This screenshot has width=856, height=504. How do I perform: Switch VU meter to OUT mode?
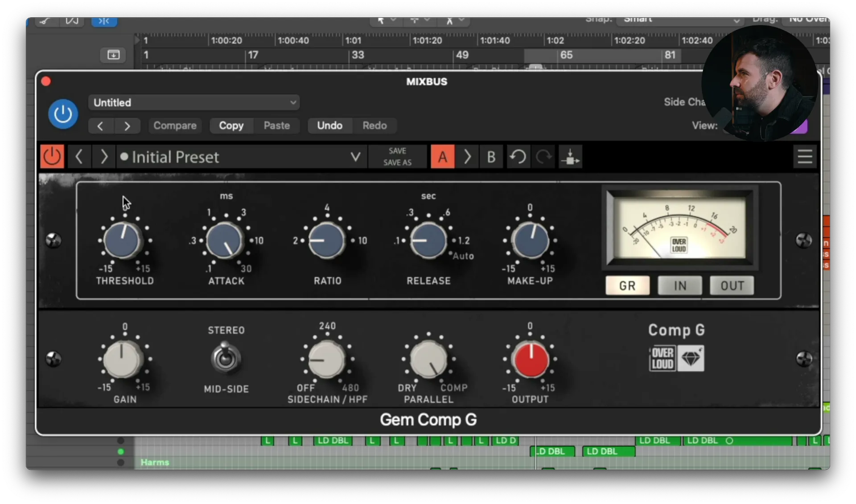[x=732, y=286]
